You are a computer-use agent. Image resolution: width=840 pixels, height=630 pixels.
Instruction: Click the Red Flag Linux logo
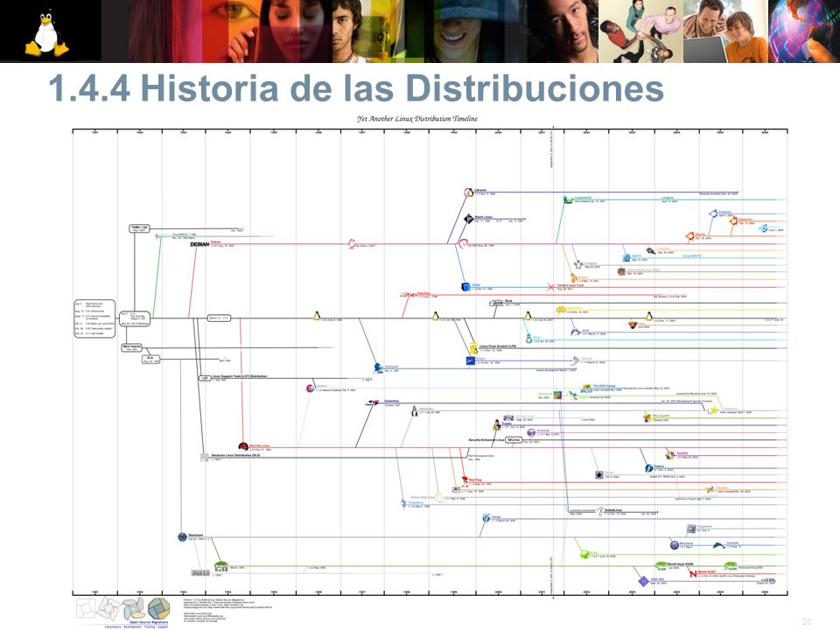(x=465, y=479)
